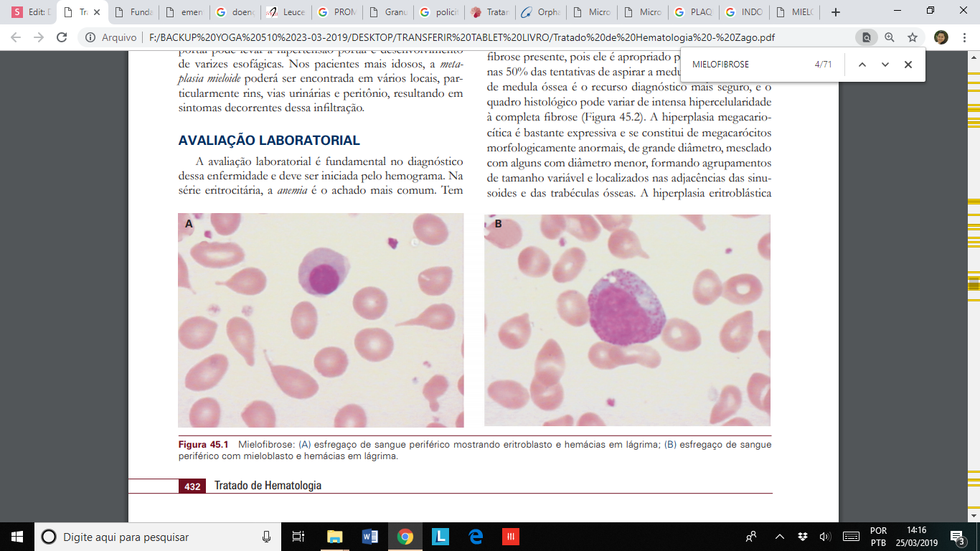980x551 pixels.
Task: Click the page number 432
Action: click(x=192, y=486)
